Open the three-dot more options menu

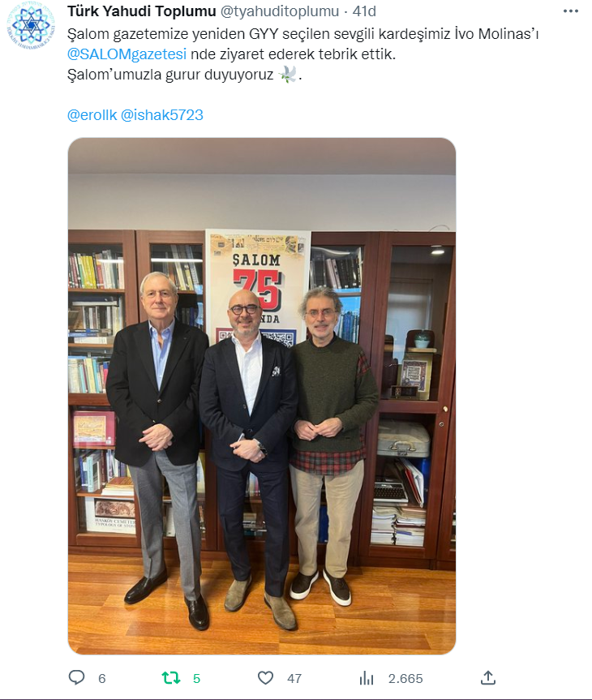[571, 11]
